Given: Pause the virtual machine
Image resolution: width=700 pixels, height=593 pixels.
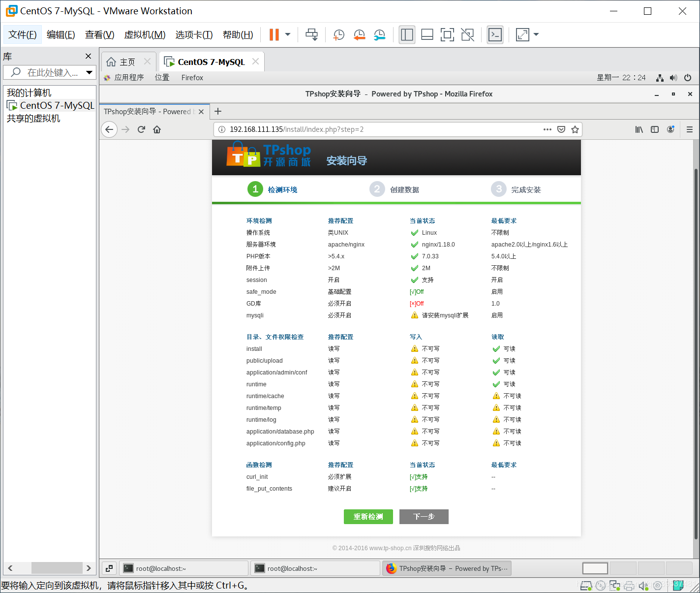Looking at the screenshot, I should [274, 34].
